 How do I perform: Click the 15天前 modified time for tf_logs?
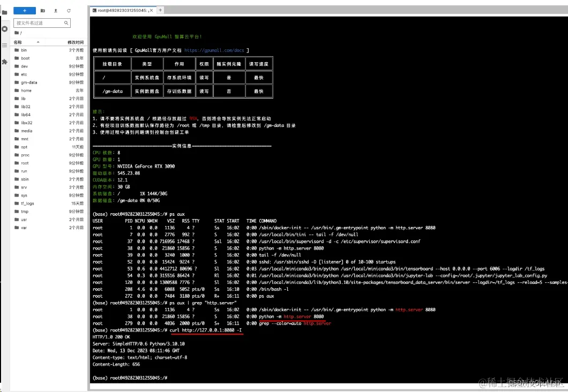coord(78,203)
